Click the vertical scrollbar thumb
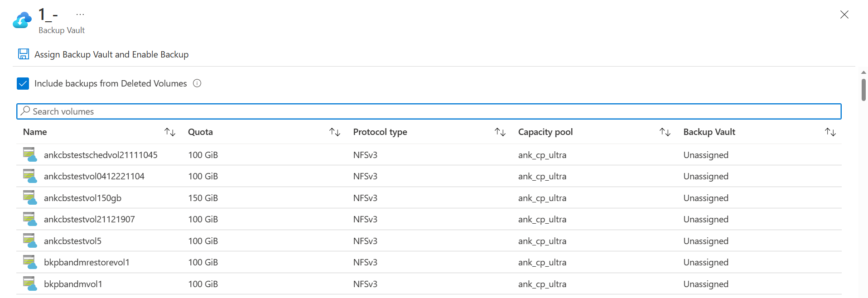This screenshot has width=868, height=298. [x=863, y=90]
